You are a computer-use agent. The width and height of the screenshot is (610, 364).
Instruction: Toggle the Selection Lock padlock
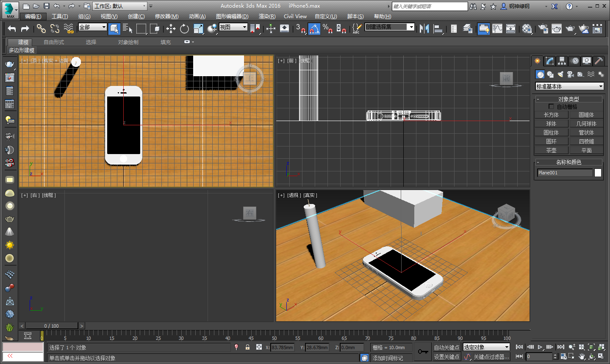tap(248, 347)
